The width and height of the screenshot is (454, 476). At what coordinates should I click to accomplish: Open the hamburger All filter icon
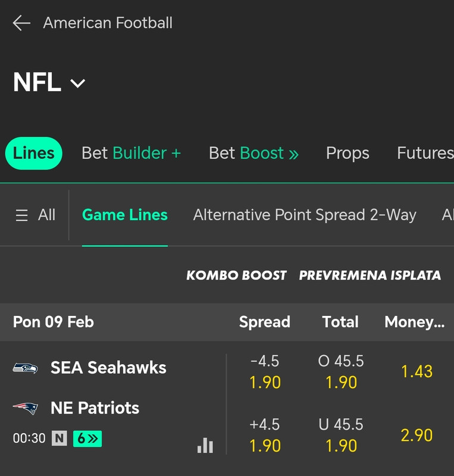coord(22,215)
